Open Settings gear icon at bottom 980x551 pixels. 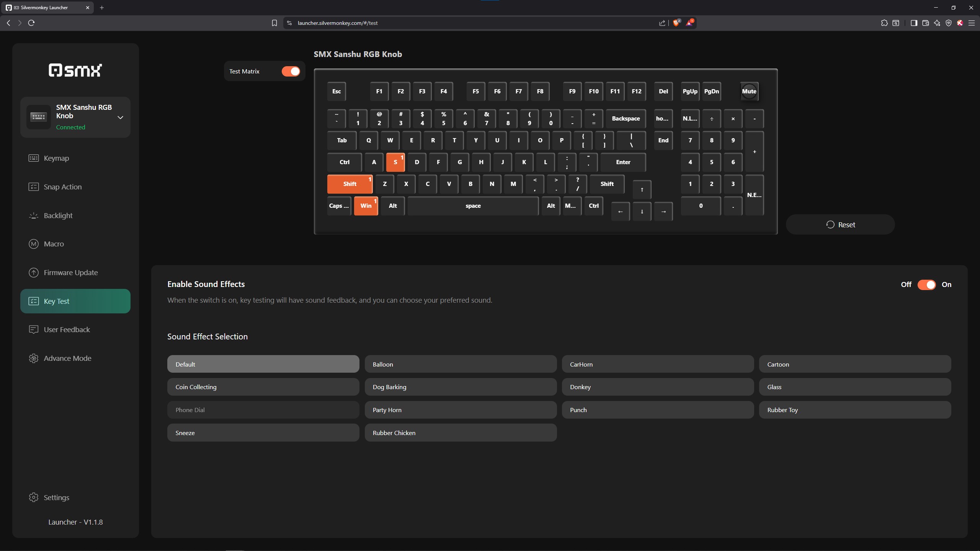(x=34, y=497)
